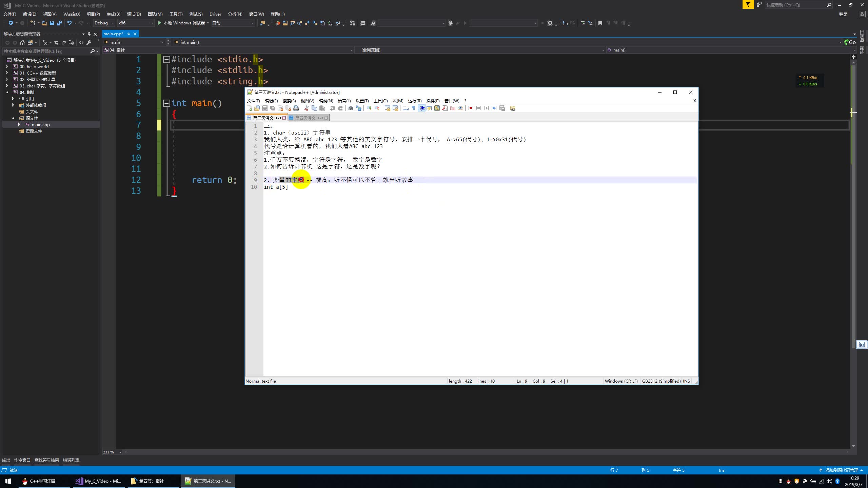The image size is (868, 488).
Task: Print the document from Notepad++ toolbar
Action: click(296, 108)
